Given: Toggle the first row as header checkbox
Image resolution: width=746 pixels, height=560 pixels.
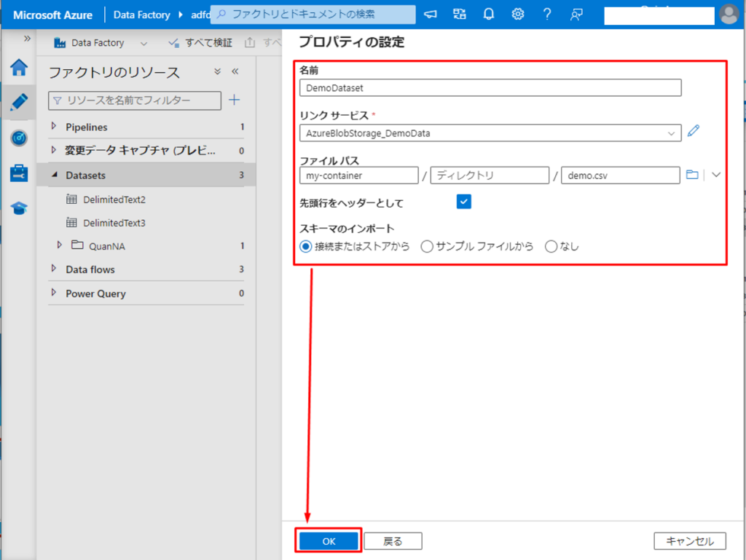Looking at the screenshot, I should click(464, 202).
